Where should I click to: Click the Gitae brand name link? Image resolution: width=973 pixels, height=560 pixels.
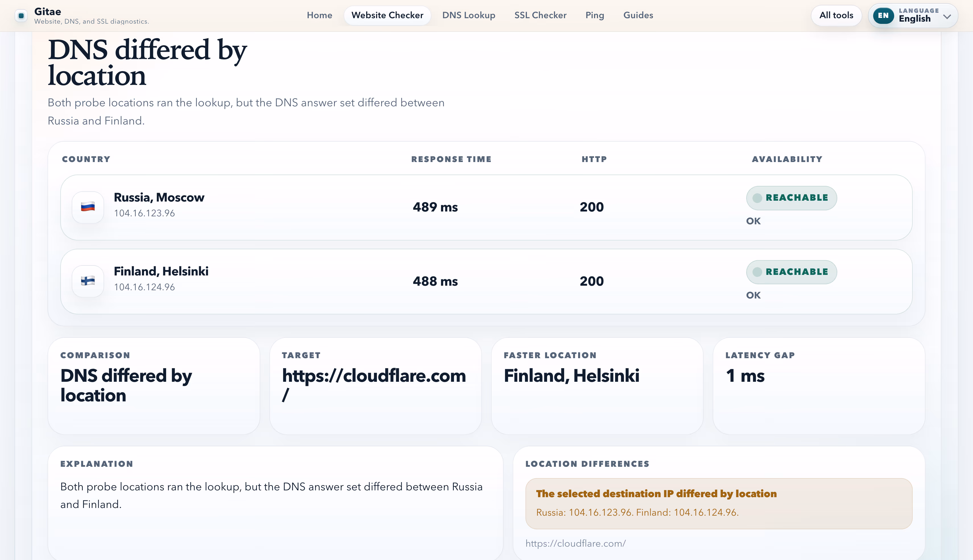click(x=48, y=12)
